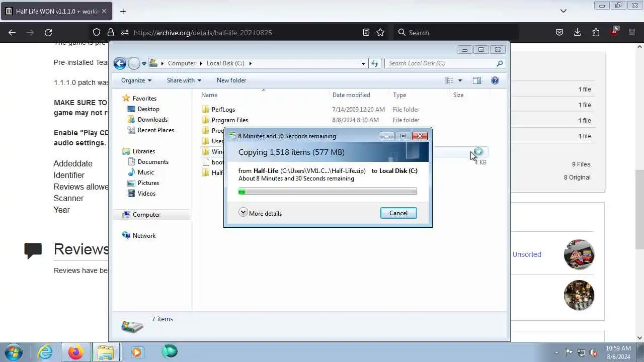Click the copy progress bar

click(x=328, y=191)
